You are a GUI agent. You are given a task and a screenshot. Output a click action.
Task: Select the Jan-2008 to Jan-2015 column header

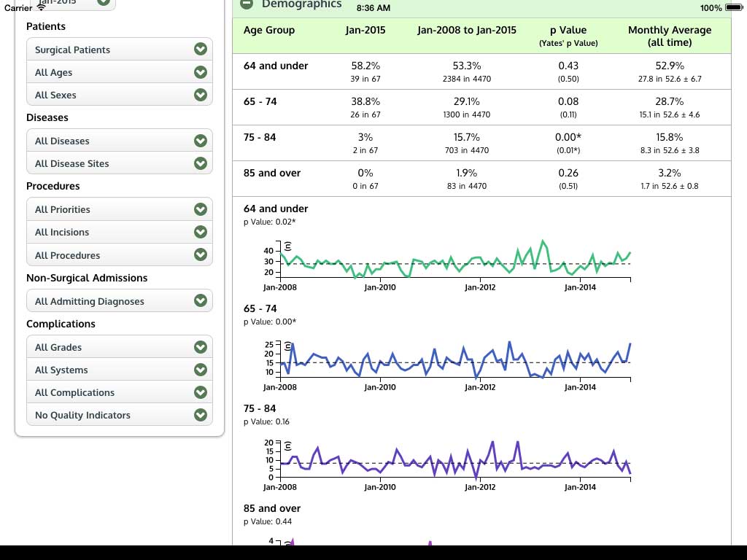click(x=467, y=30)
